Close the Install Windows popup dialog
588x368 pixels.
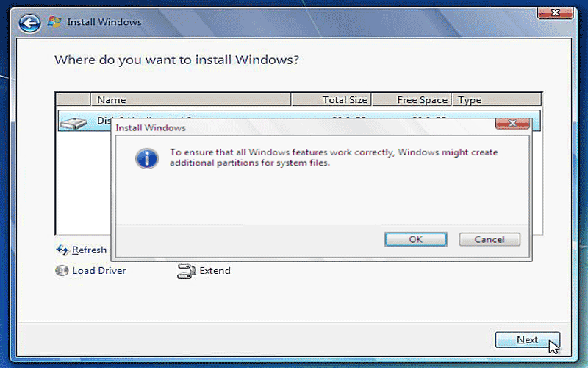pyautogui.click(x=512, y=123)
